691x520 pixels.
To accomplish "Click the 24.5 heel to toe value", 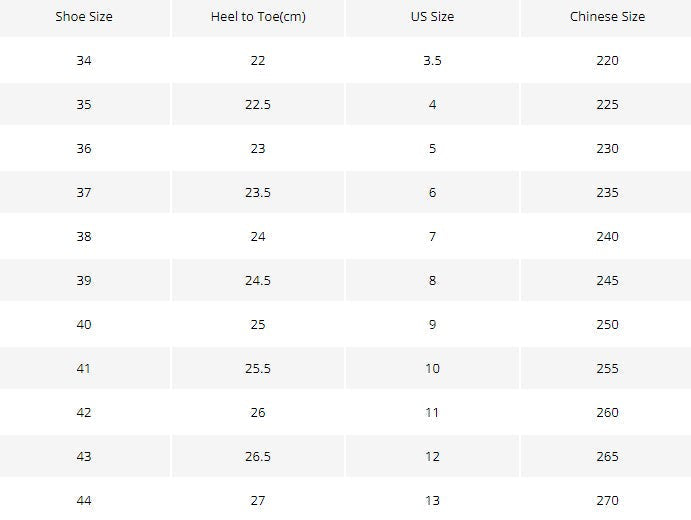I will (258, 281).
